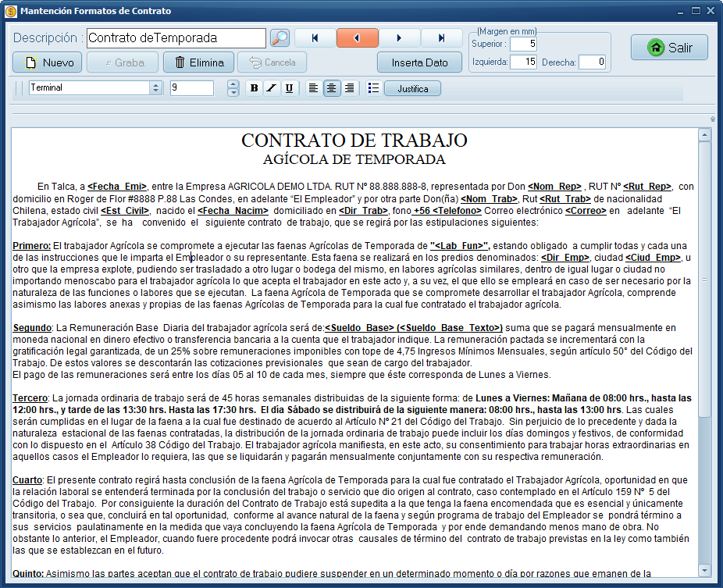Click the <Sueldo_Base> placeholder text

click(360, 328)
